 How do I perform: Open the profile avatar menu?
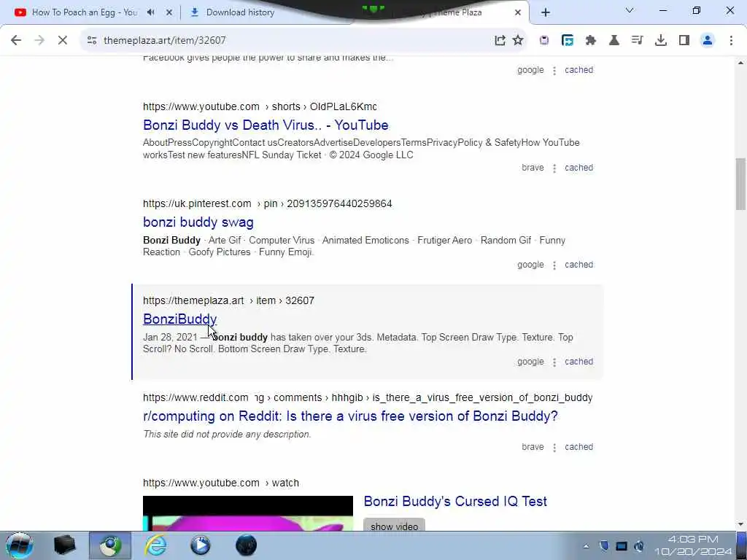[x=708, y=41]
